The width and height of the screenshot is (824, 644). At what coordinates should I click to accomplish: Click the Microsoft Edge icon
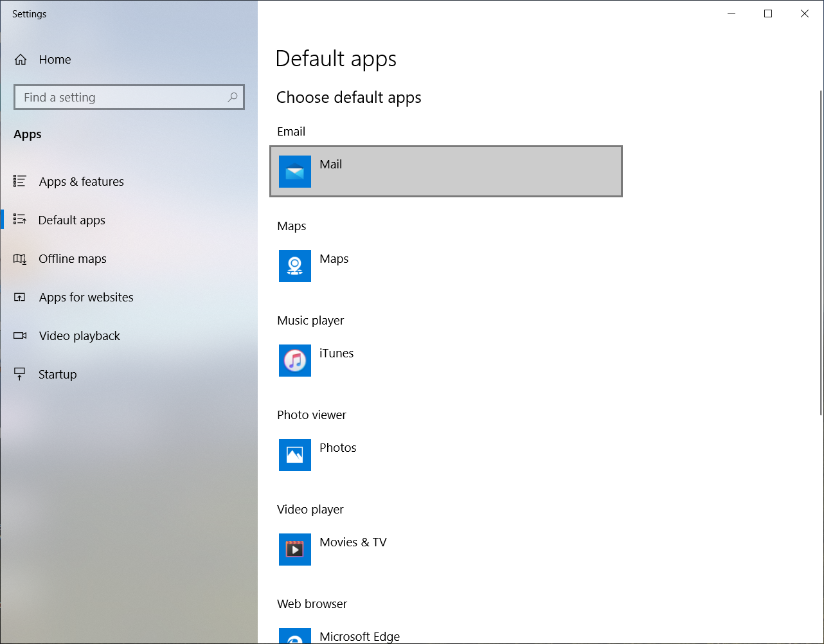tap(295, 636)
